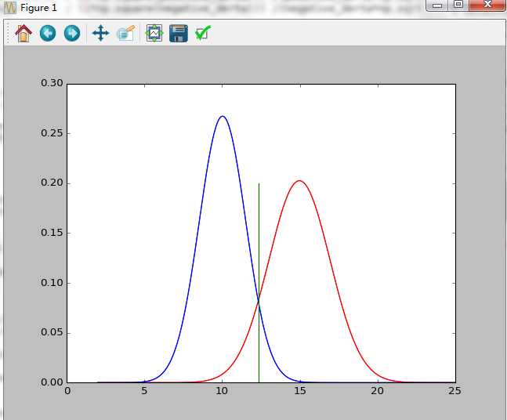Viewport: 507px width, 420px height.
Task: Open the Edit axis parameters checkmark
Action: point(203,33)
